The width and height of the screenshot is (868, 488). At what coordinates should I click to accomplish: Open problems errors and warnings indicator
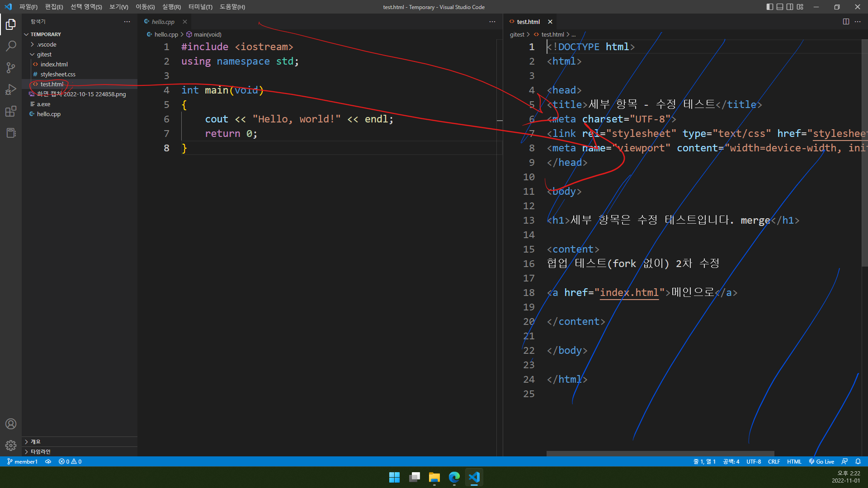click(x=70, y=461)
